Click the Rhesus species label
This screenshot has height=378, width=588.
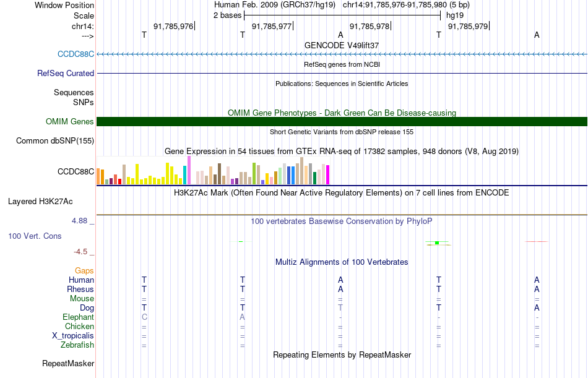pyautogui.click(x=80, y=289)
